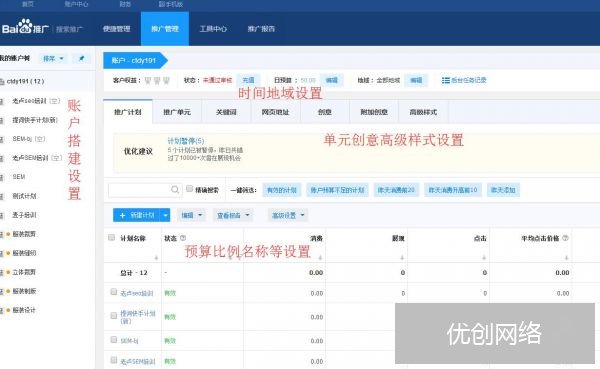Select 立体裁剪 in the account tree
This screenshot has width=600, height=369.
24,272
